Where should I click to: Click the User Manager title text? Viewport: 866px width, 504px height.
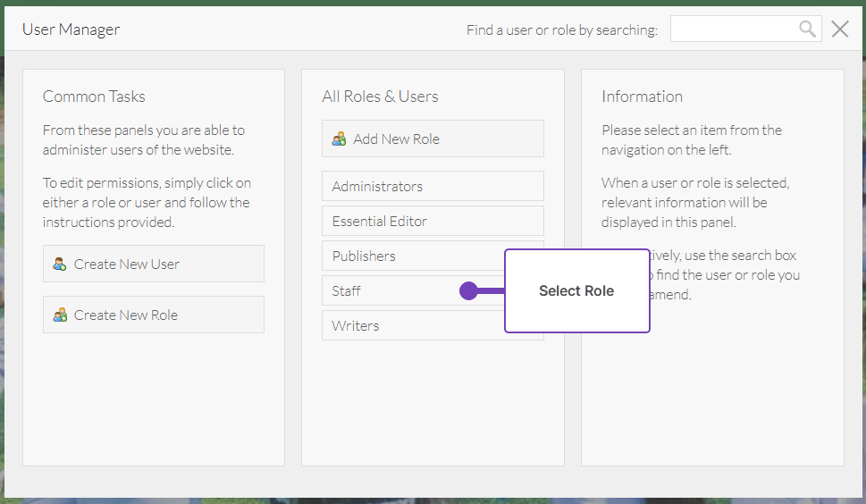[x=71, y=29]
